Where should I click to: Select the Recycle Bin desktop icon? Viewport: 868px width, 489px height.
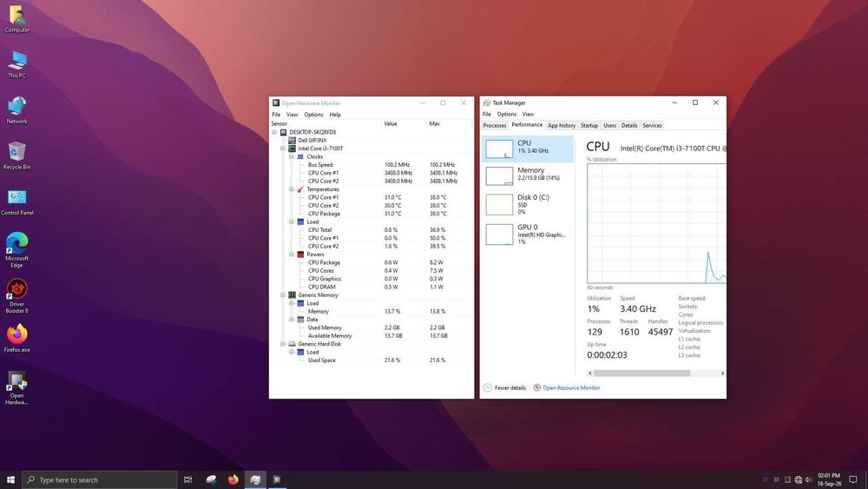pos(16,155)
